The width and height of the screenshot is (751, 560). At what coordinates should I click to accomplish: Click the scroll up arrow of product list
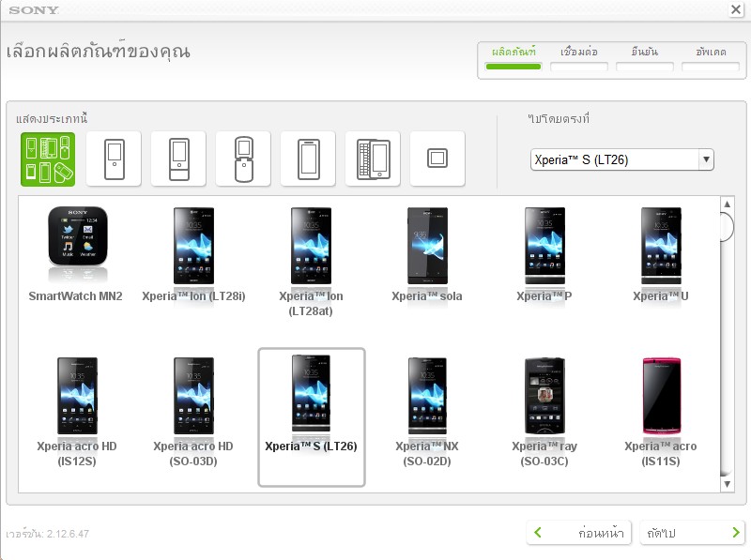(x=727, y=204)
